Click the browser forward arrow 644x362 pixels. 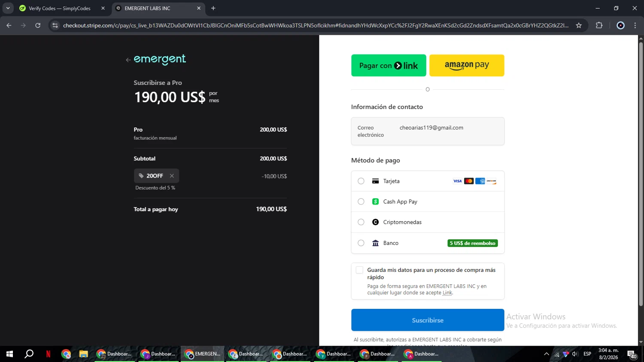[x=23, y=25]
